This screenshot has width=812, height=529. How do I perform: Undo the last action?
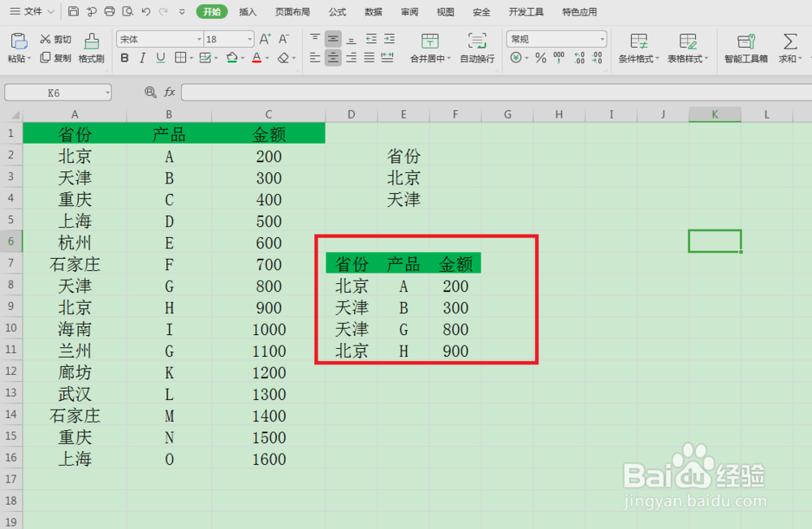click(x=145, y=11)
